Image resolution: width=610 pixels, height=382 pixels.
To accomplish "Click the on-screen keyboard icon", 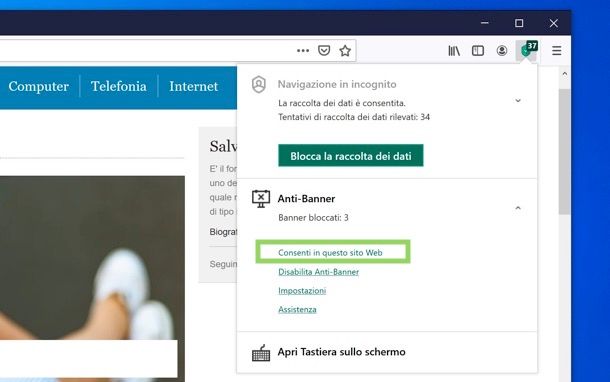I will (x=261, y=352).
